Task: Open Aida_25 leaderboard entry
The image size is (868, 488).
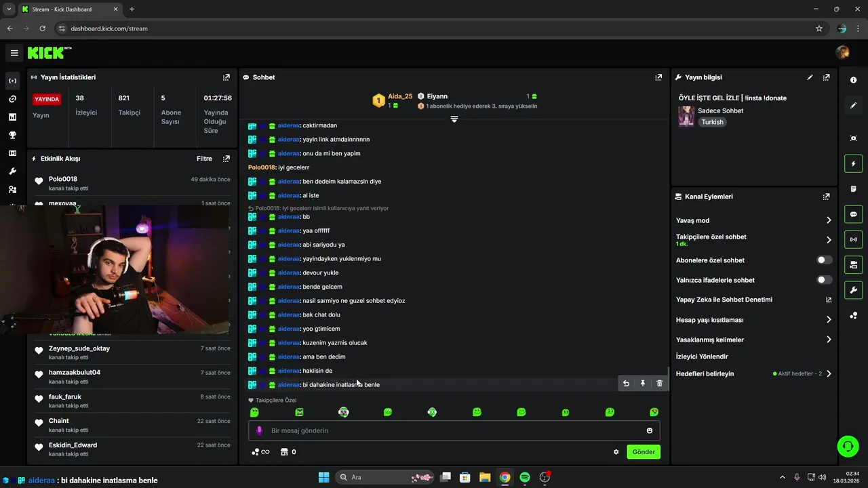Action: pyautogui.click(x=393, y=100)
